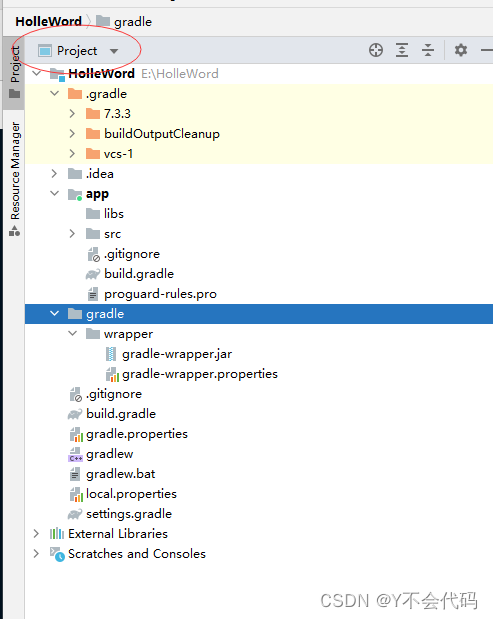The height and width of the screenshot is (619, 493).
Task: Expand the buildOutputCleanup folder
Action: point(72,134)
